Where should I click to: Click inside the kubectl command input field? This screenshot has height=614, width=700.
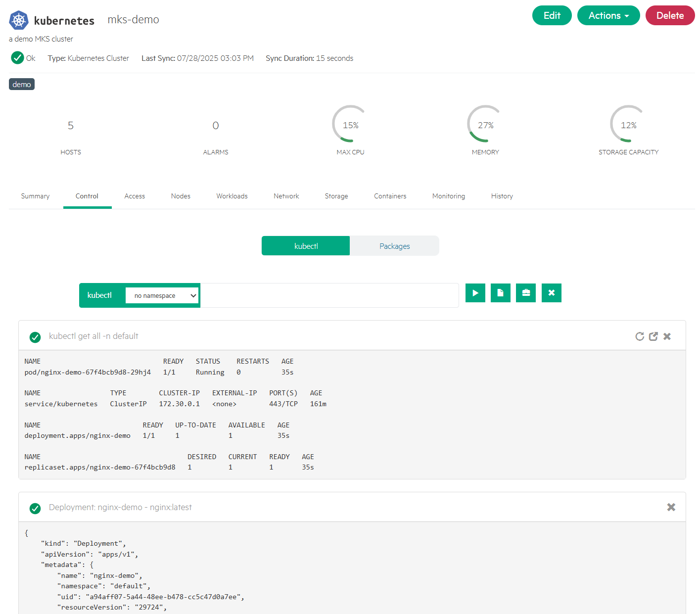click(330, 295)
